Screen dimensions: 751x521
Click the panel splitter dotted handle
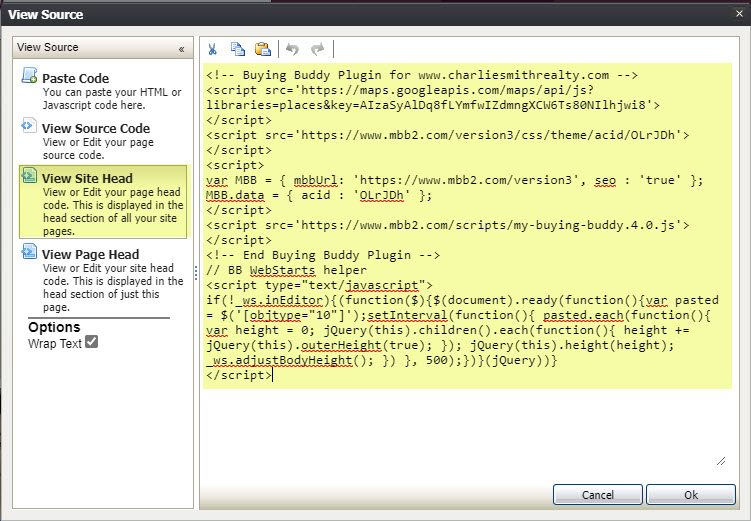point(196,273)
